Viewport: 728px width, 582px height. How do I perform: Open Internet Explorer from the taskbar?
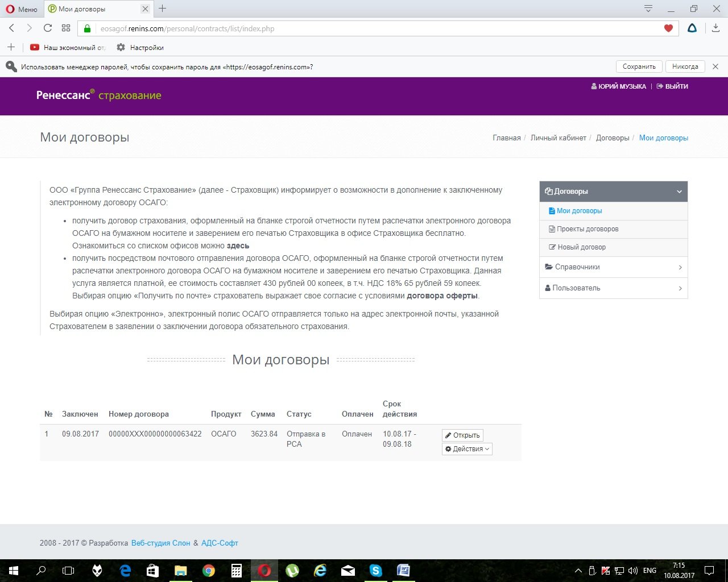pos(320,570)
